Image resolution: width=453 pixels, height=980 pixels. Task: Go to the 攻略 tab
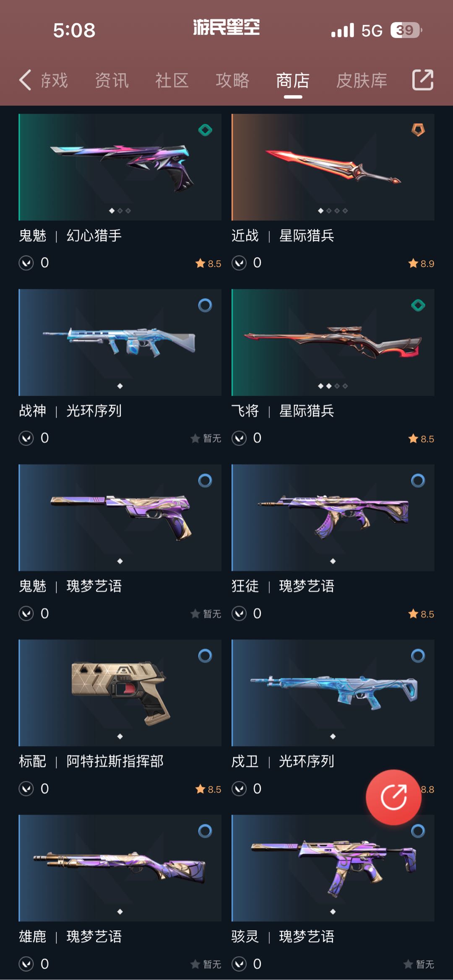[232, 80]
